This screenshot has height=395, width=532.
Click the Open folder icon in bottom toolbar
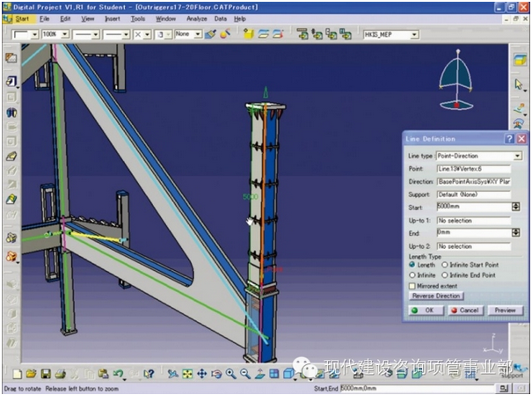32,374
